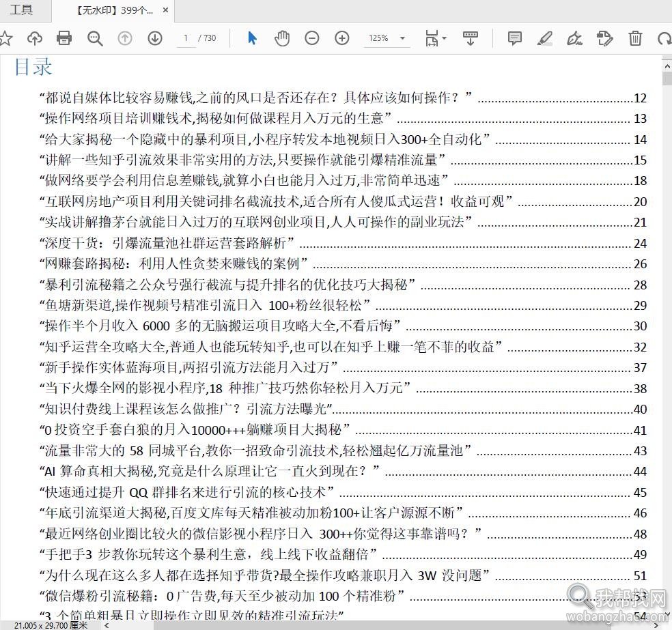Screen dimensions: 672x630
Task: Open the sign document pen tool
Action: [575, 38]
